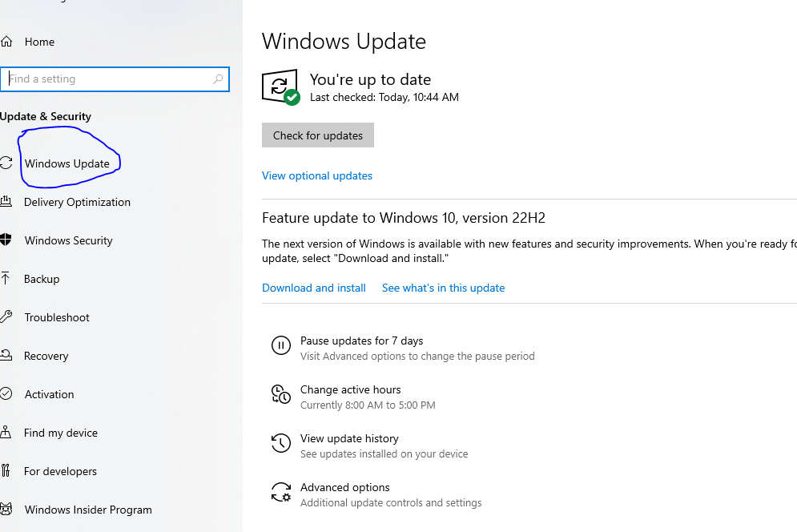The width and height of the screenshot is (797, 532).
Task: Click the pause updates icon
Action: pos(281,345)
